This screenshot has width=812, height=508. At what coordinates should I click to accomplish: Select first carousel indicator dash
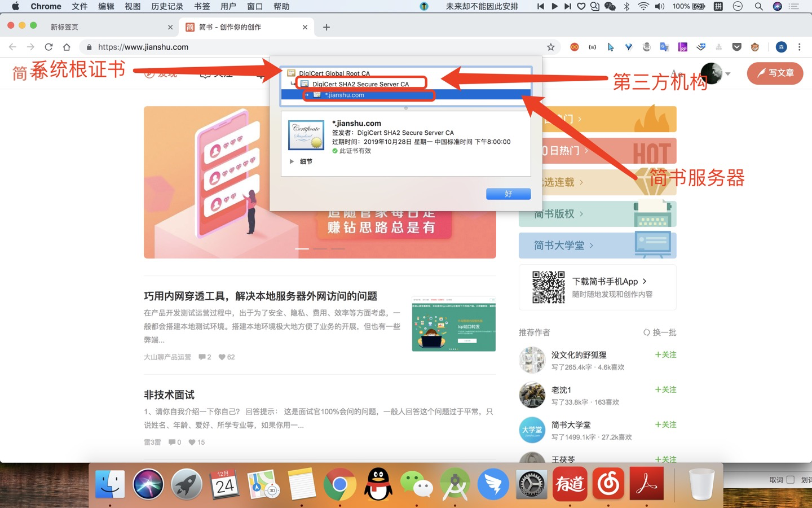[x=302, y=248]
